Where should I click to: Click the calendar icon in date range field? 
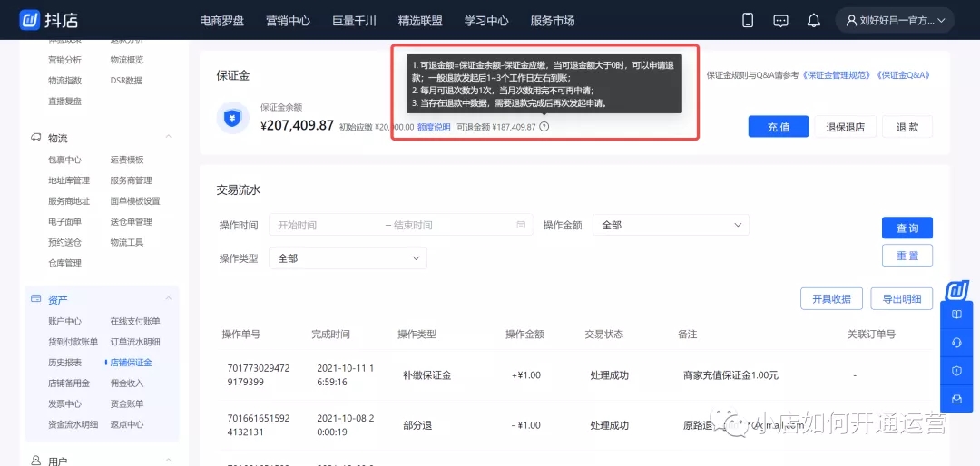pos(521,225)
